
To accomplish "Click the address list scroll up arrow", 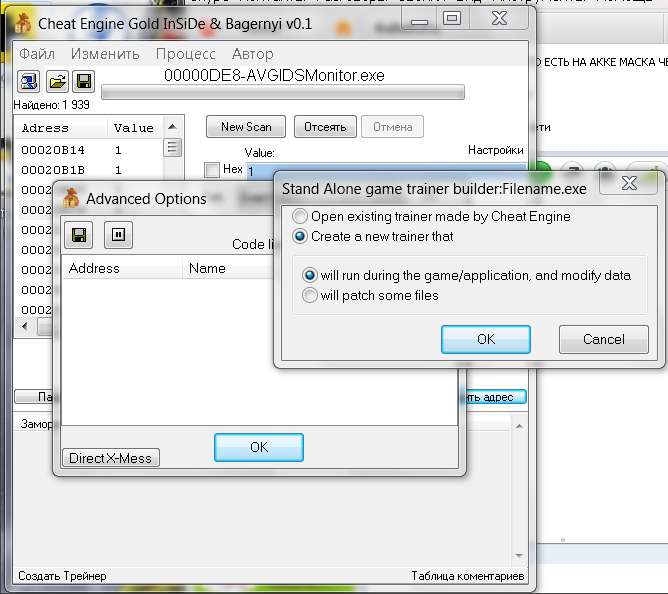I will (x=172, y=126).
